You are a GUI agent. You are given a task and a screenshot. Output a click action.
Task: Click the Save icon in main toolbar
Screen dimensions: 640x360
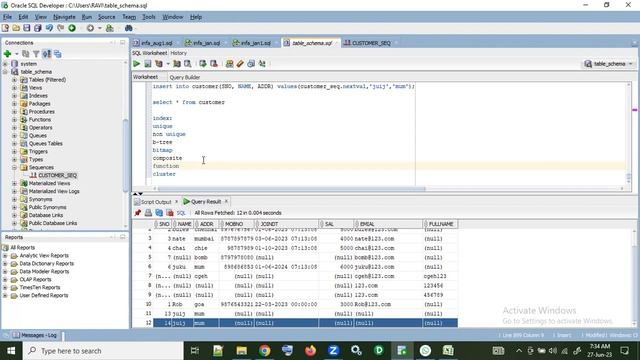(27, 28)
